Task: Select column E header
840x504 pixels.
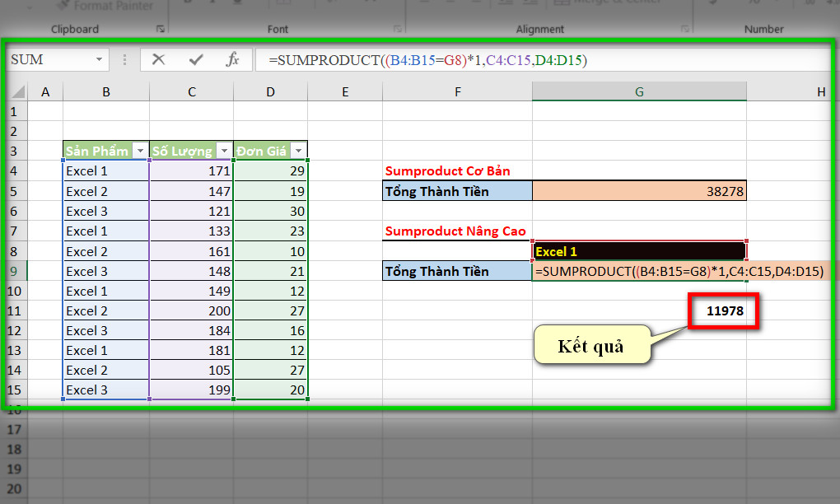Action: pos(345,91)
